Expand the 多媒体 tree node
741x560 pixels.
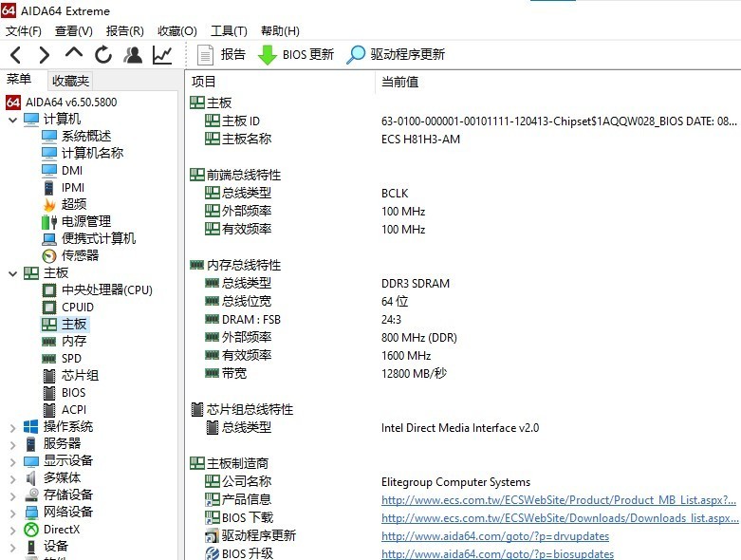point(12,478)
